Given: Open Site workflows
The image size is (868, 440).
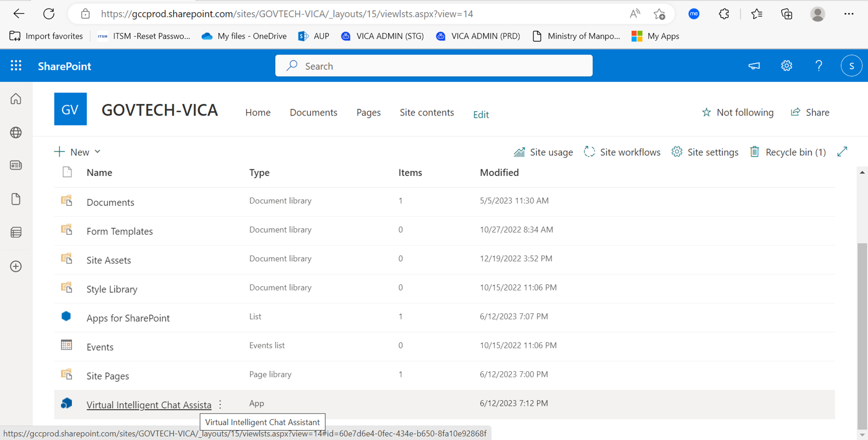Looking at the screenshot, I should (x=622, y=152).
